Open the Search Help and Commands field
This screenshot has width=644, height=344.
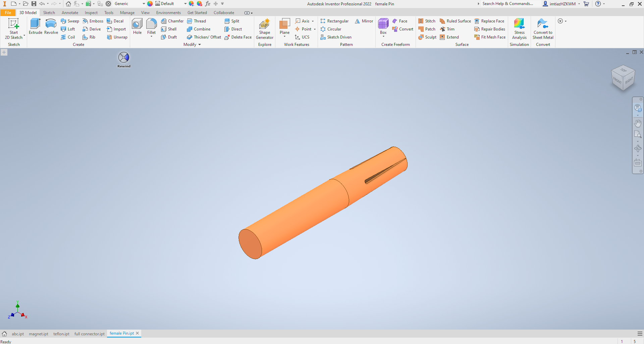click(508, 4)
